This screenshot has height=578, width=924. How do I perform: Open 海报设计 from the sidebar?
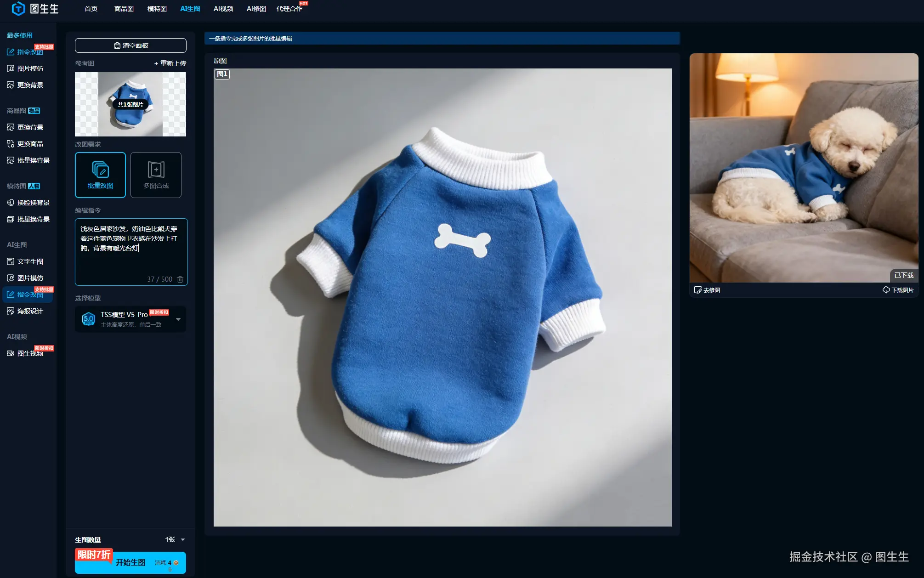pyautogui.click(x=30, y=311)
